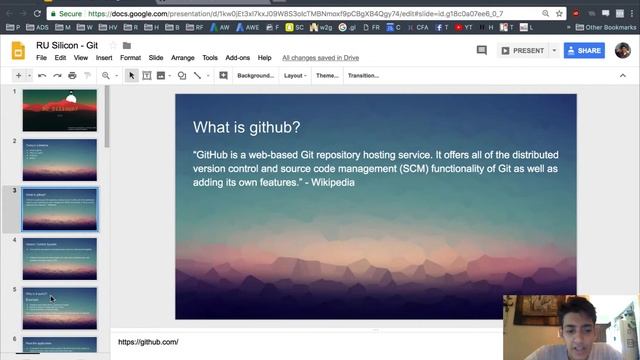
Task: Click the GitHub Wikipedia quote body text
Action: coord(376,169)
